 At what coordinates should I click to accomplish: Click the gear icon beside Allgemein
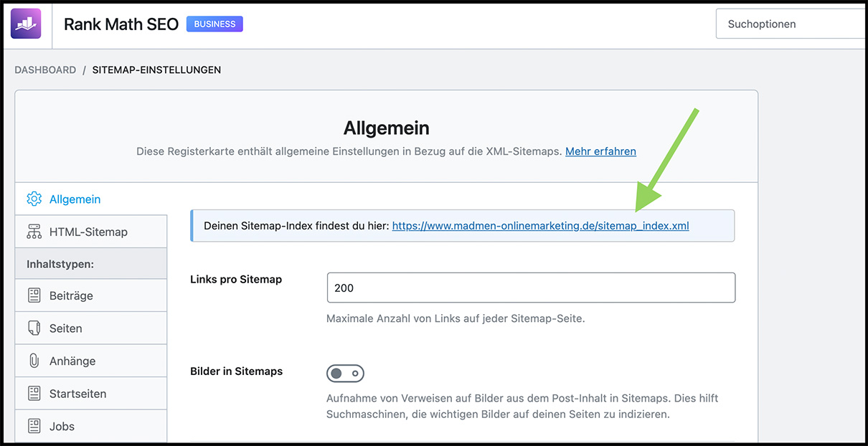[34, 199]
